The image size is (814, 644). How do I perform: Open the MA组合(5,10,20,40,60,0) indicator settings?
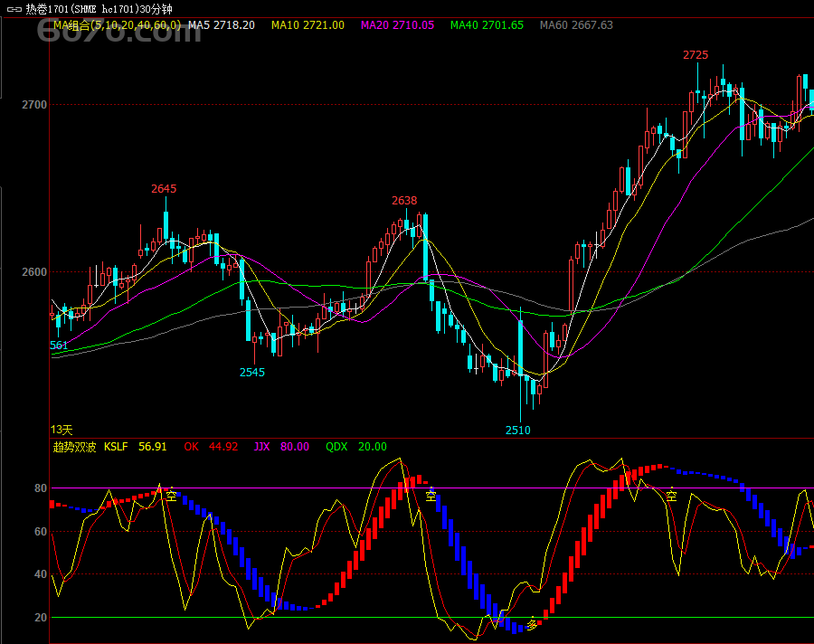[x=117, y=25]
